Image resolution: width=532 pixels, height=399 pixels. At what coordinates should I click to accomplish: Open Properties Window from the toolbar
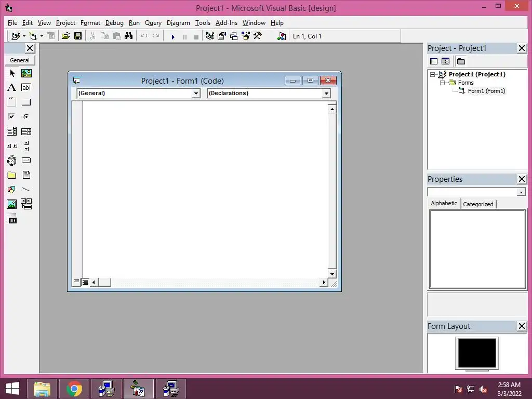(x=221, y=36)
